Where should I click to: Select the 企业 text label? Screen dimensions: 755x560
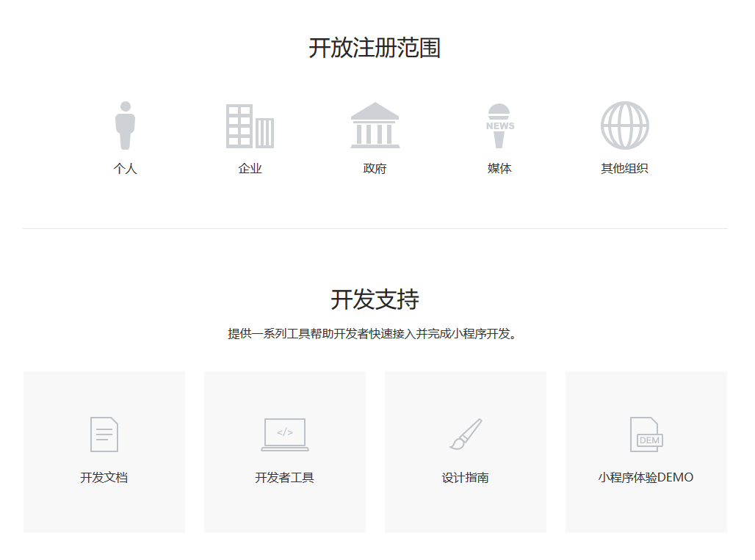click(250, 169)
